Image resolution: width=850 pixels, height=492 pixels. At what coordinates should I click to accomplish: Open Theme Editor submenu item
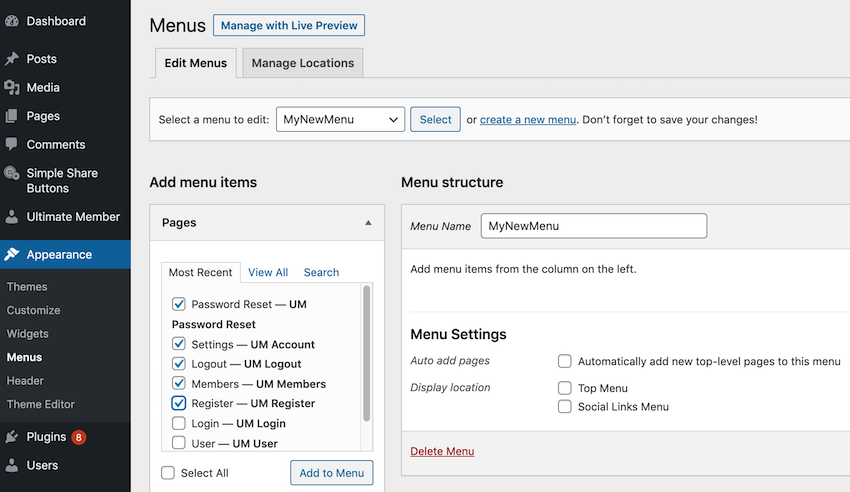(41, 404)
